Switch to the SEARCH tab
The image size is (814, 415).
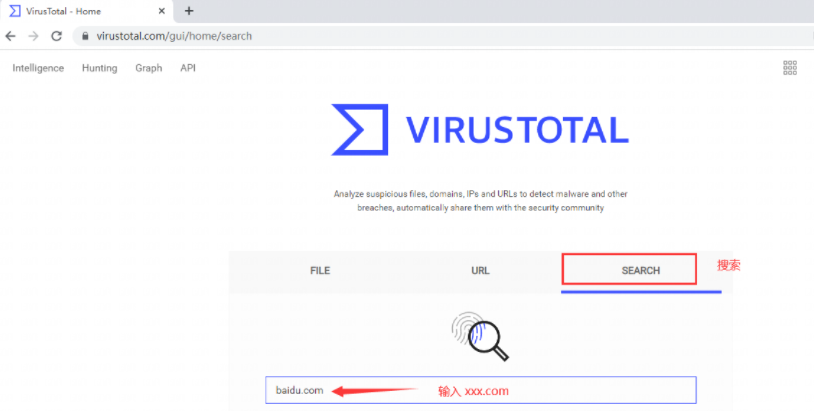click(x=641, y=271)
